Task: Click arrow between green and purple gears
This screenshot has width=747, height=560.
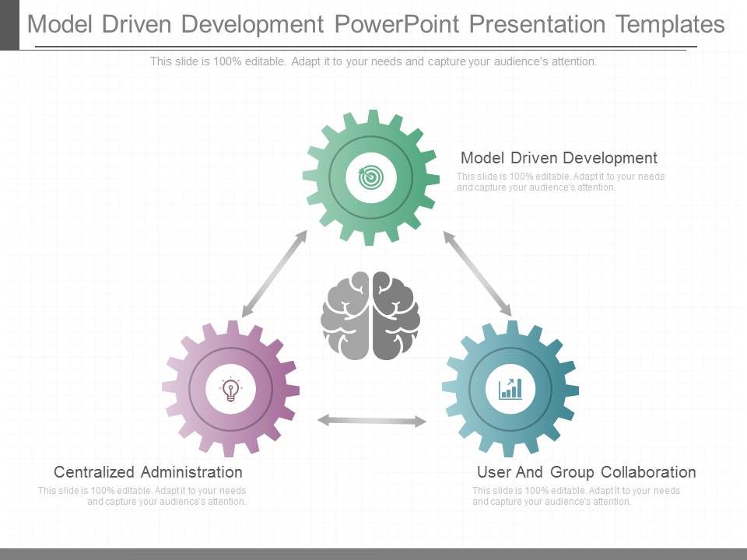Action: 275,273
